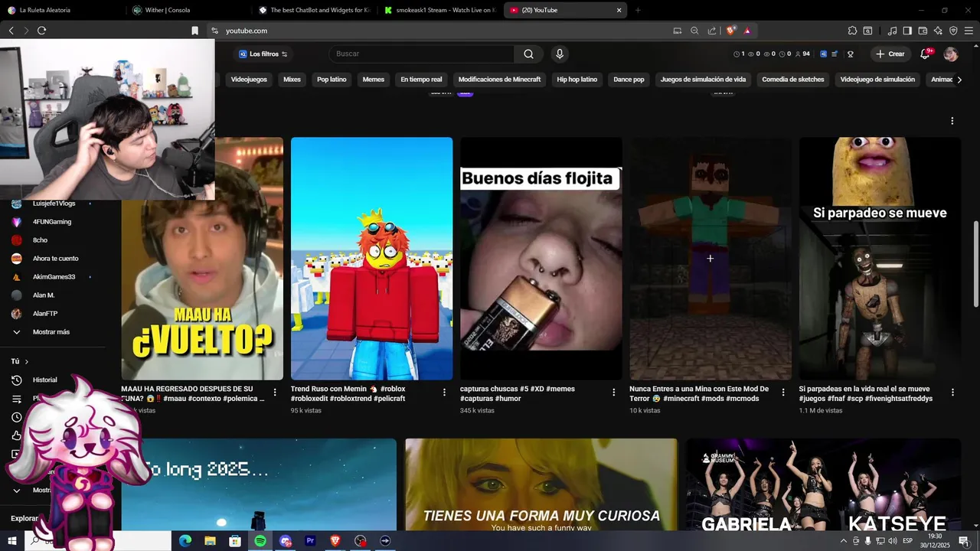The height and width of the screenshot is (551, 980).
Task: Select the Comedia de sketches chip
Action: point(793,80)
